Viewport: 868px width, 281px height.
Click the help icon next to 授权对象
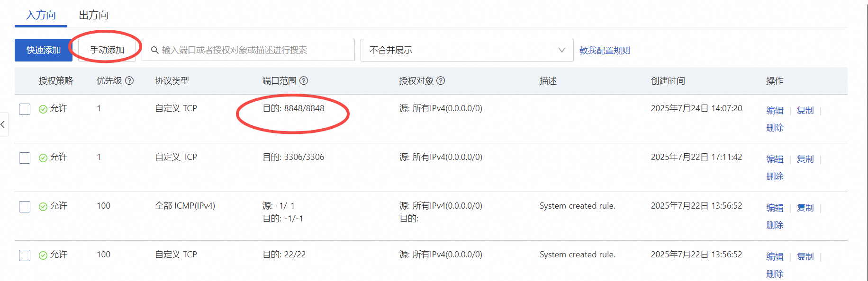[441, 81]
